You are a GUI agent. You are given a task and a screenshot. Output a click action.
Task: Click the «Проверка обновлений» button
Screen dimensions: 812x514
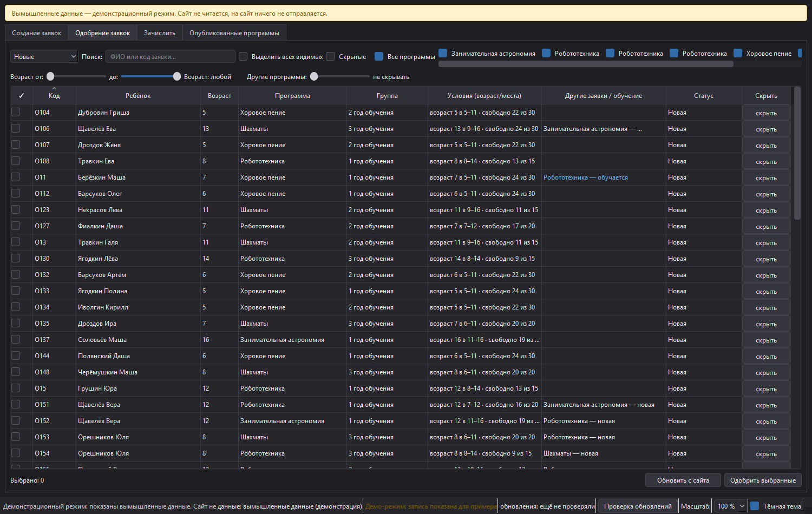(x=638, y=506)
